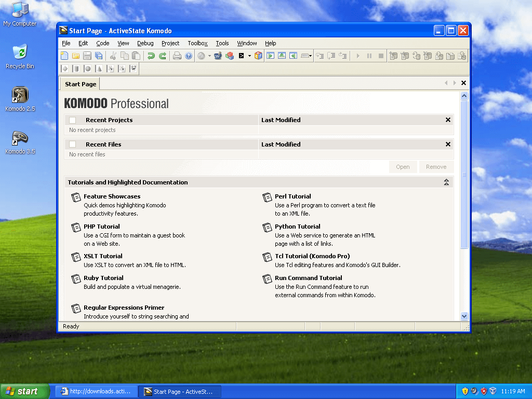Click the Step In debug icon
Image resolution: width=532 pixels, height=399 pixels.
pyautogui.click(x=320, y=56)
